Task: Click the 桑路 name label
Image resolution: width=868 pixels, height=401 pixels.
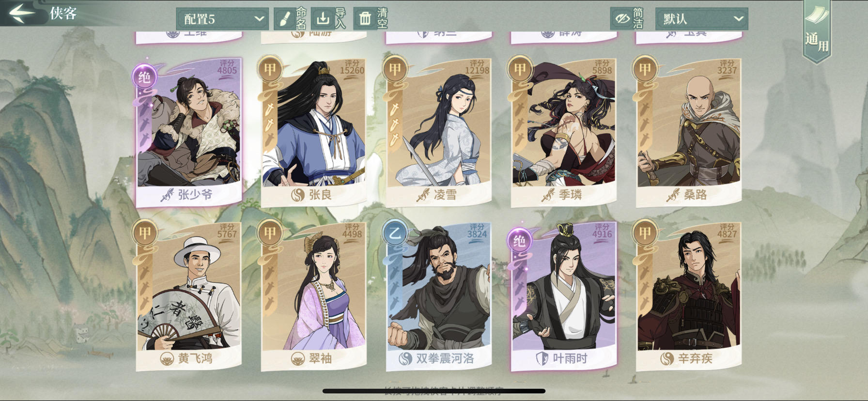Action: [x=695, y=195]
